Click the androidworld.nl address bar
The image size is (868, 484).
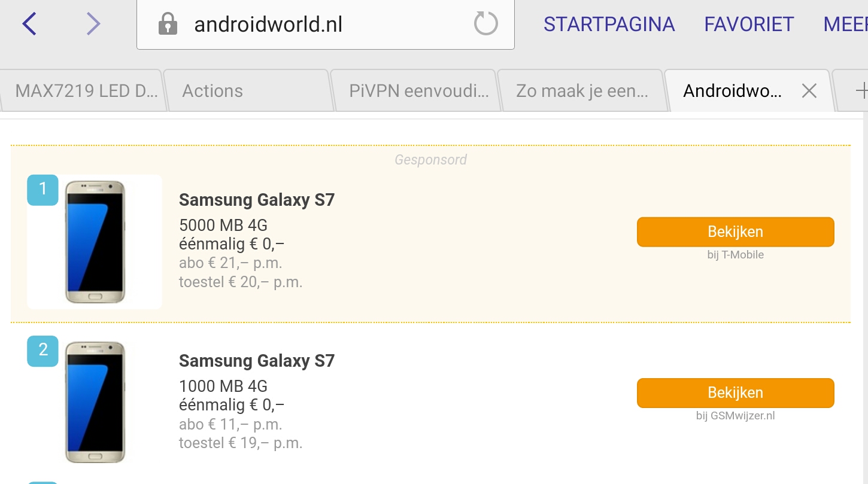pos(323,25)
